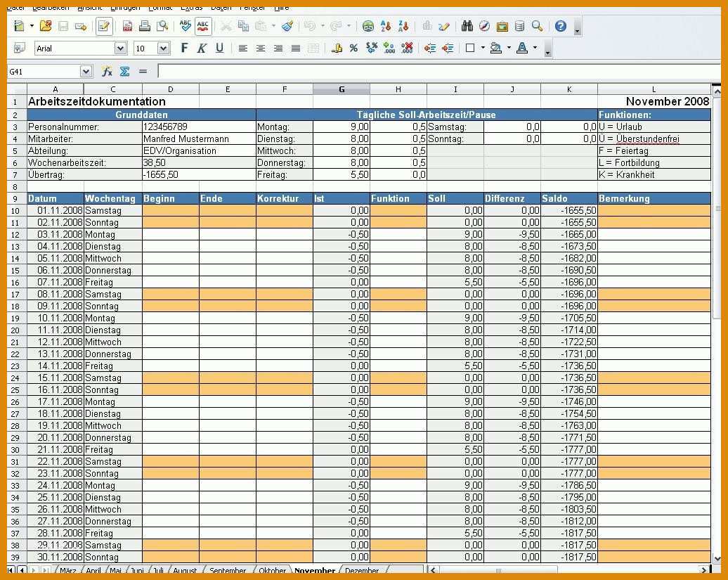Click the Format Paintbrush icon

pyautogui.click(x=287, y=27)
